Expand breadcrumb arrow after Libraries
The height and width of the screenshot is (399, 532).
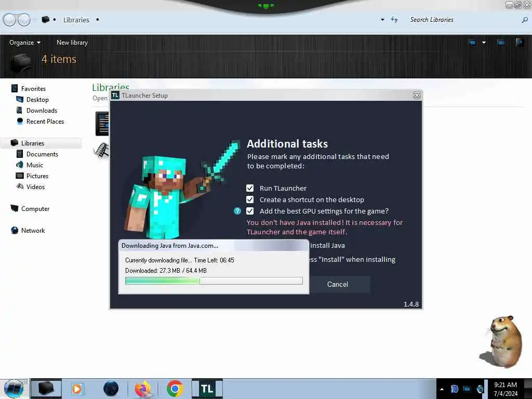coord(98,20)
